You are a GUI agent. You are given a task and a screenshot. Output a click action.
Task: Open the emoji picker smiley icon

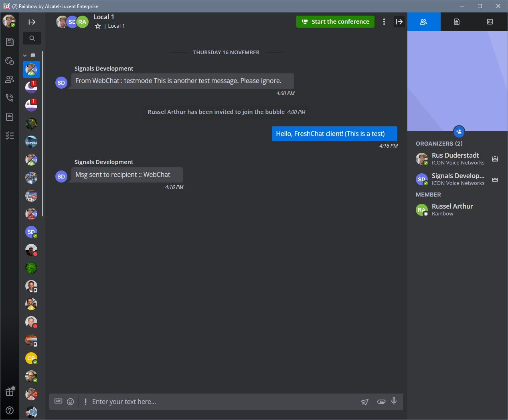click(71, 402)
